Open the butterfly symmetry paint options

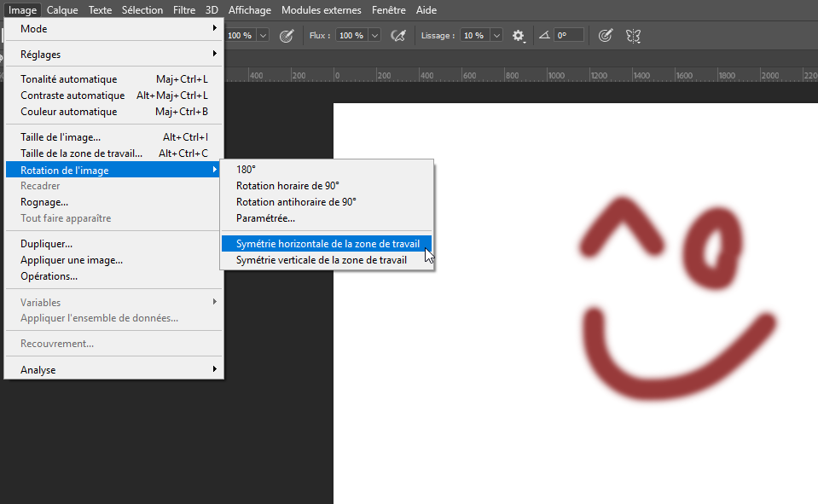[632, 36]
